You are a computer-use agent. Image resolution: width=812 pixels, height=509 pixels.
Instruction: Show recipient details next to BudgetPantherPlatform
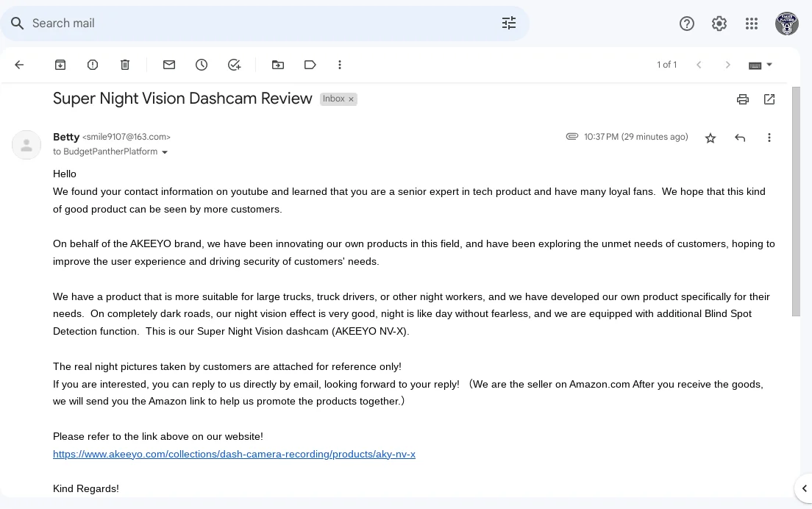(x=165, y=152)
